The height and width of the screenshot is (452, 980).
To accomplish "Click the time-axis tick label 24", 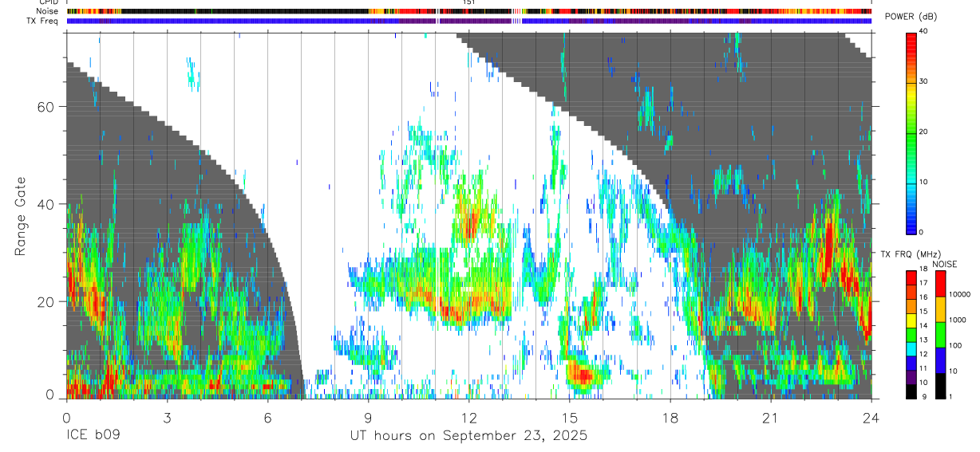I will [871, 418].
